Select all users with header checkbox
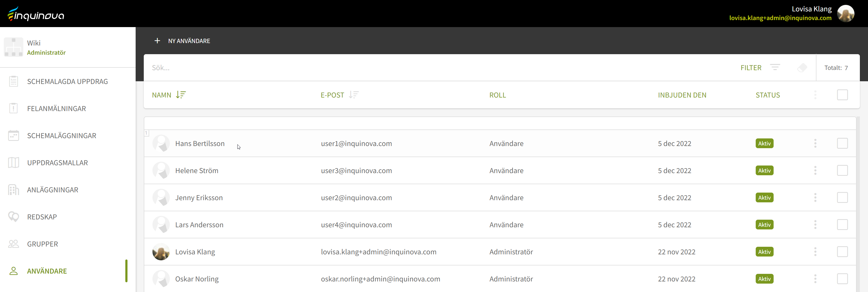Screen dimensions: 868x292 [x=842, y=95]
